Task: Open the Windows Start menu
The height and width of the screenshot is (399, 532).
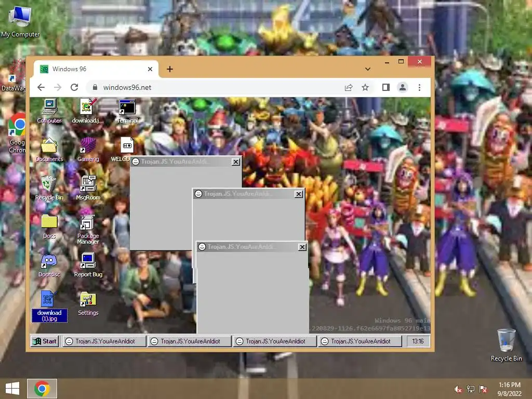Action: pos(12,389)
